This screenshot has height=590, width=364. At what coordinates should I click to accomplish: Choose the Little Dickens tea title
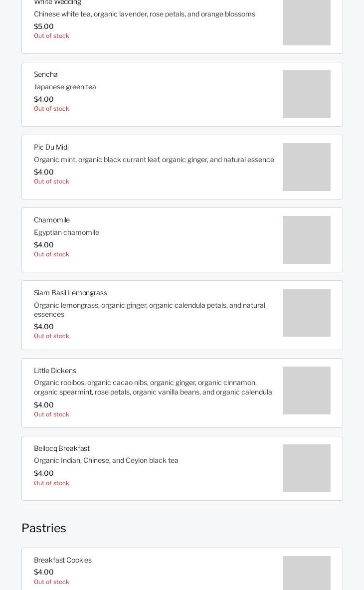[x=55, y=371]
